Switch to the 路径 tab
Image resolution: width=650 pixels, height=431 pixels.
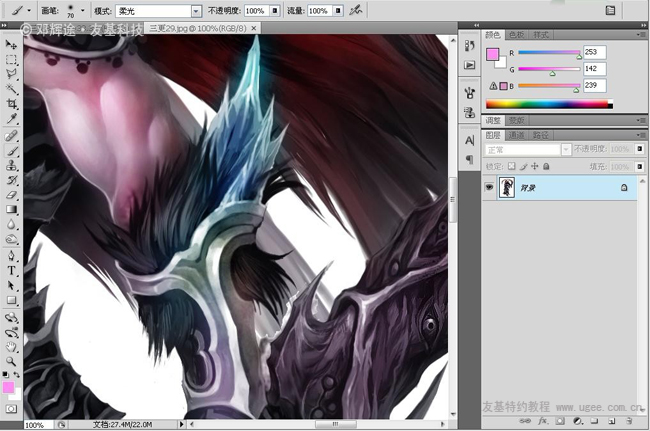(541, 135)
